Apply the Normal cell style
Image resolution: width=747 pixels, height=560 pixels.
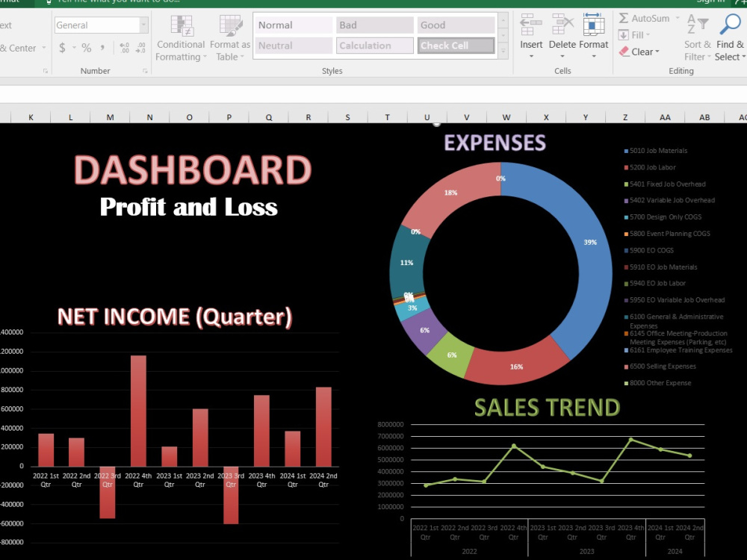click(x=294, y=25)
